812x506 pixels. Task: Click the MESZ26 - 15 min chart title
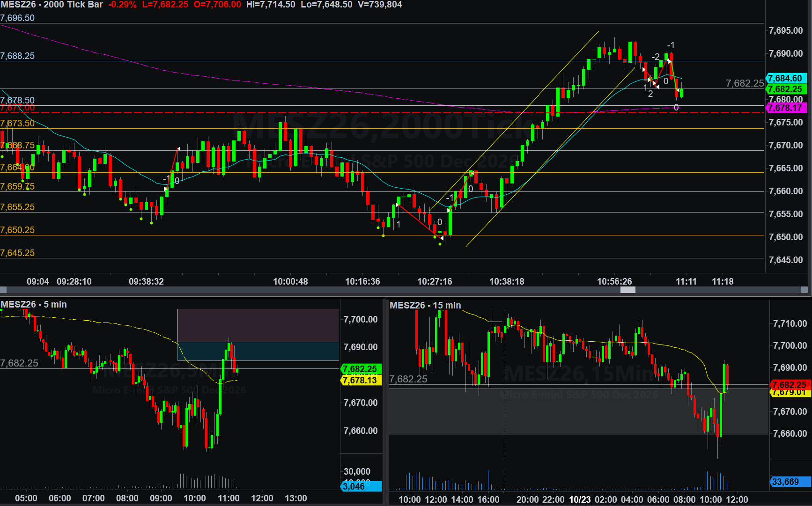(x=425, y=306)
